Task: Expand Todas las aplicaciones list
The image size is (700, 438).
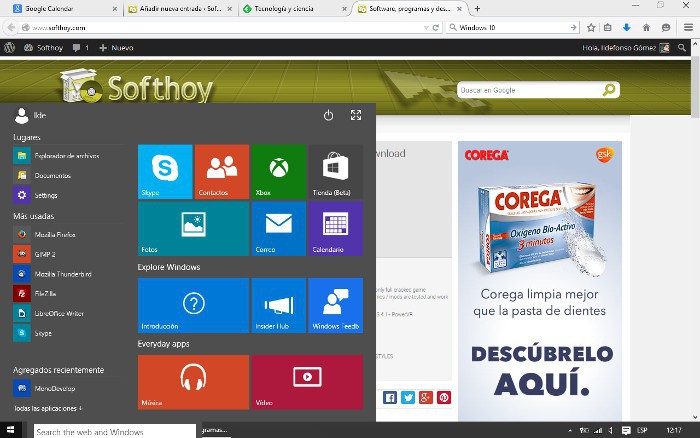Action: 48,409
